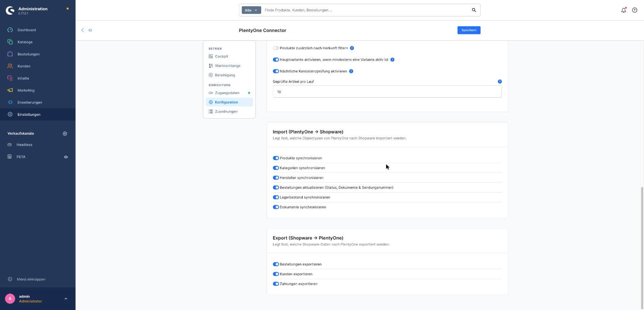Click the Export (Shopware → PlentyOne) heading

point(308,238)
